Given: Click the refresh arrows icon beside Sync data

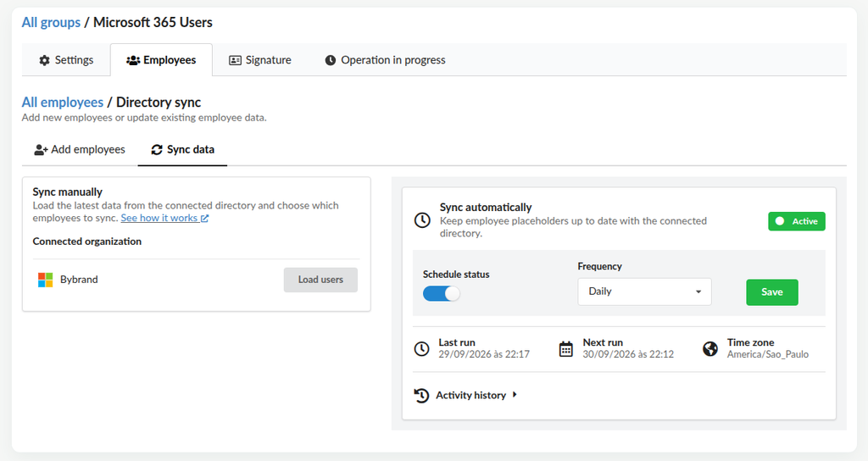Looking at the screenshot, I should [x=157, y=150].
